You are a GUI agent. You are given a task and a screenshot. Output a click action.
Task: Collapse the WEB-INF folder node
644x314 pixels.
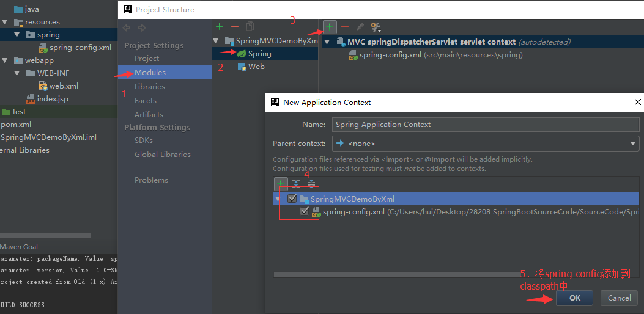pos(17,73)
